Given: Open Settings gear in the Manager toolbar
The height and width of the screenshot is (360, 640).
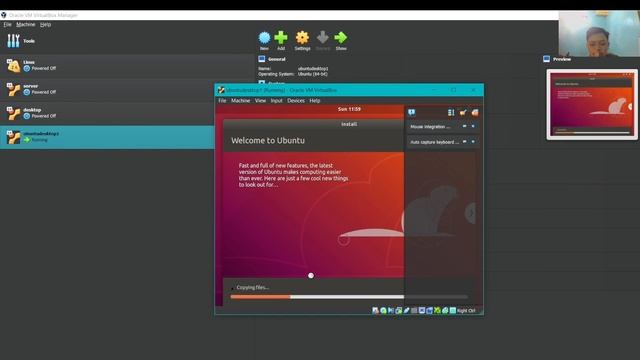Looking at the screenshot, I should pos(302,38).
